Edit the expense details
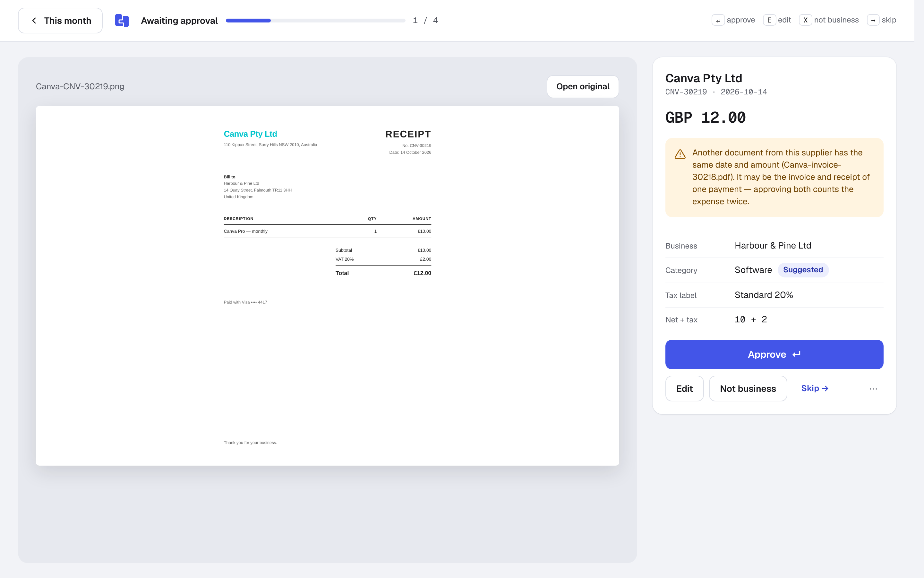Image resolution: width=924 pixels, height=578 pixels. pos(684,389)
